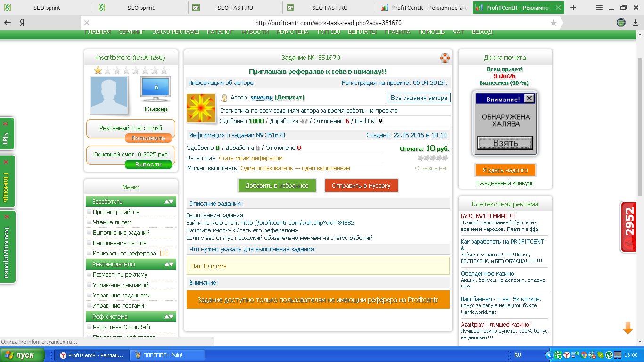The image size is (644, 362).
Task: Click the Yandex «Я» home icon
Action: tap(22, 23)
